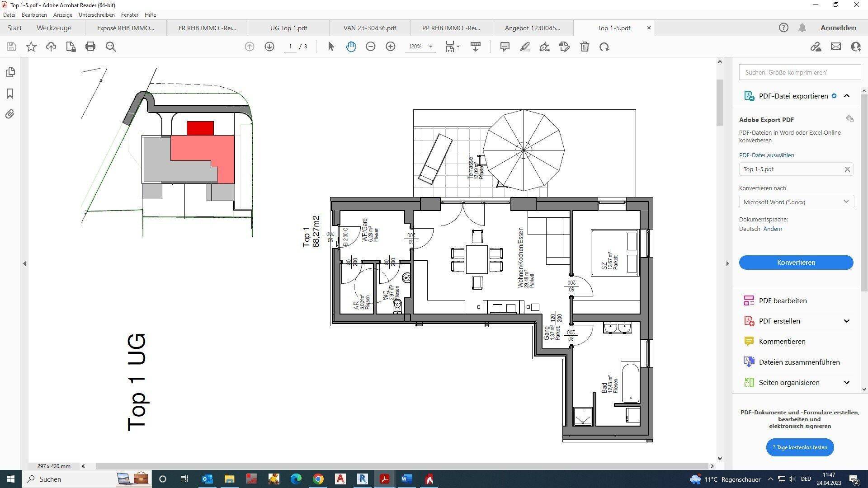The width and height of the screenshot is (868, 488).
Task: Open the Werkzeuge tab
Action: [54, 28]
